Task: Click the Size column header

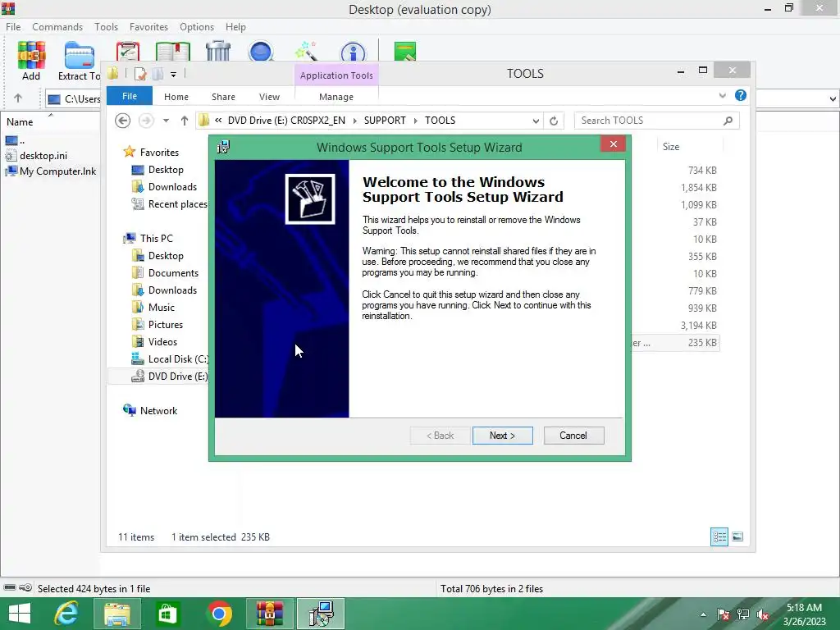Action: tap(671, 147)
